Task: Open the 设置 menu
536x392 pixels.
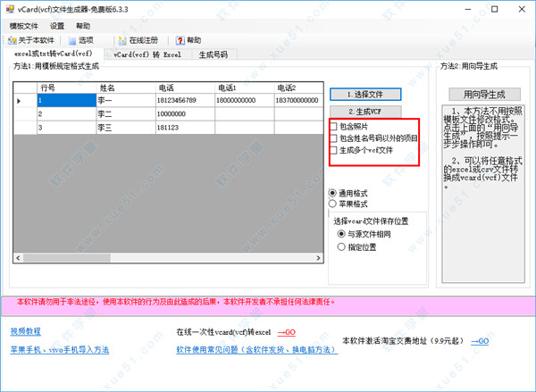Action: tap(57, 26)
